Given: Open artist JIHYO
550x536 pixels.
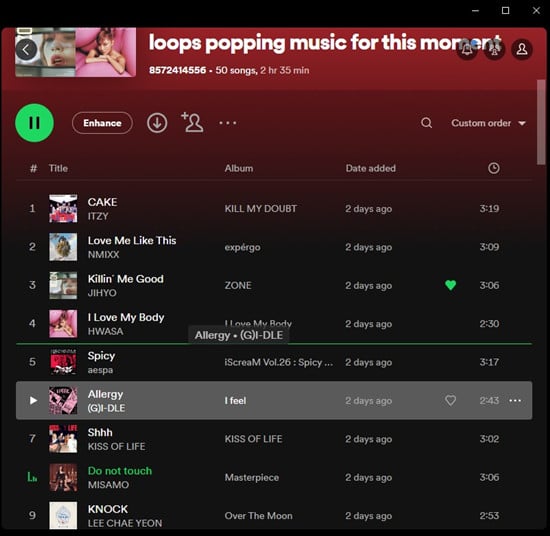Looking at the screenshot, I should tap(102, 293).
